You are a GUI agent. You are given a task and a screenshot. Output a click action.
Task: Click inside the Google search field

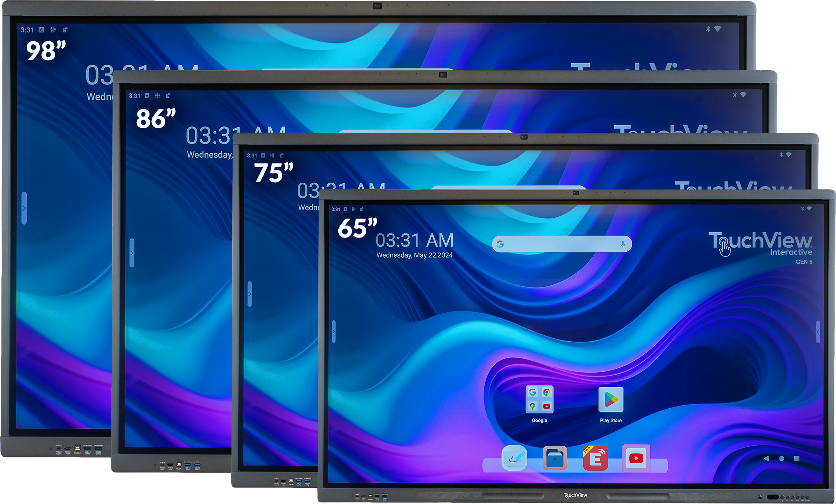coord(562,244)
